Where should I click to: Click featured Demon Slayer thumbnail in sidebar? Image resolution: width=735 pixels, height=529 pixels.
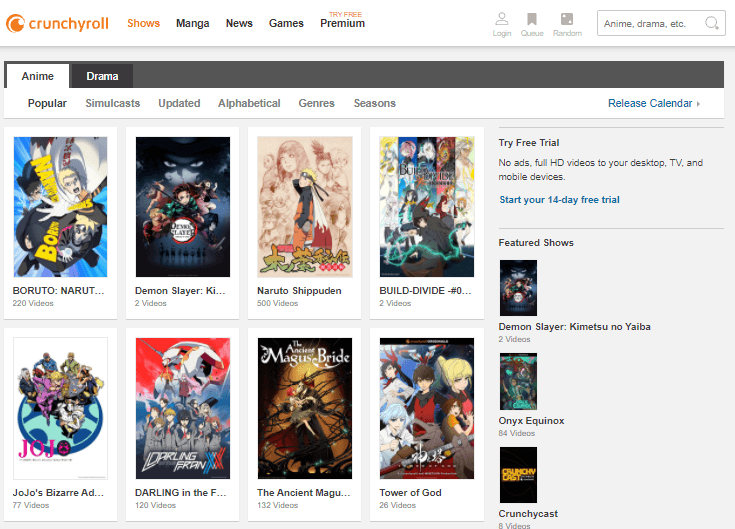click(x=518, y=288)
